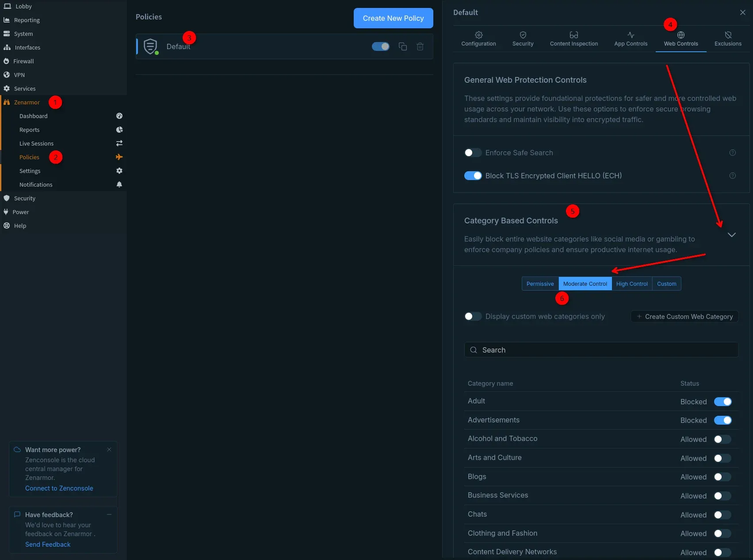Toggle the Advertisements category switch
Image resolution: width=753 pixels, height=560 pixels.
point(722,420)
